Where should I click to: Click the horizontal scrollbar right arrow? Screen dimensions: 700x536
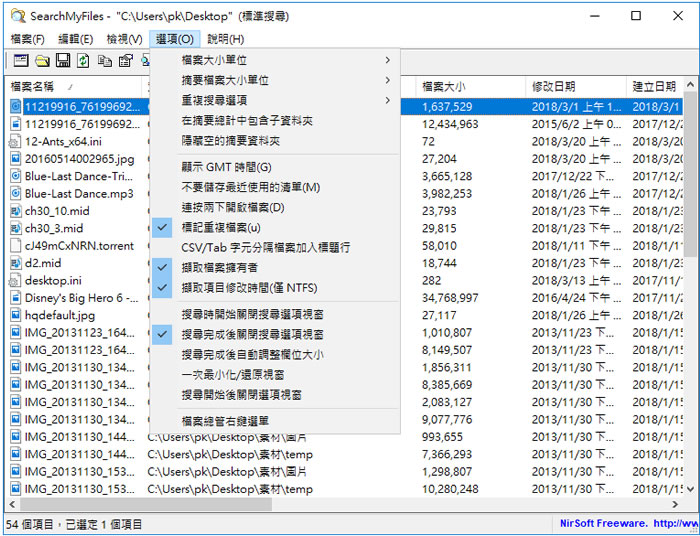(675, 505)
